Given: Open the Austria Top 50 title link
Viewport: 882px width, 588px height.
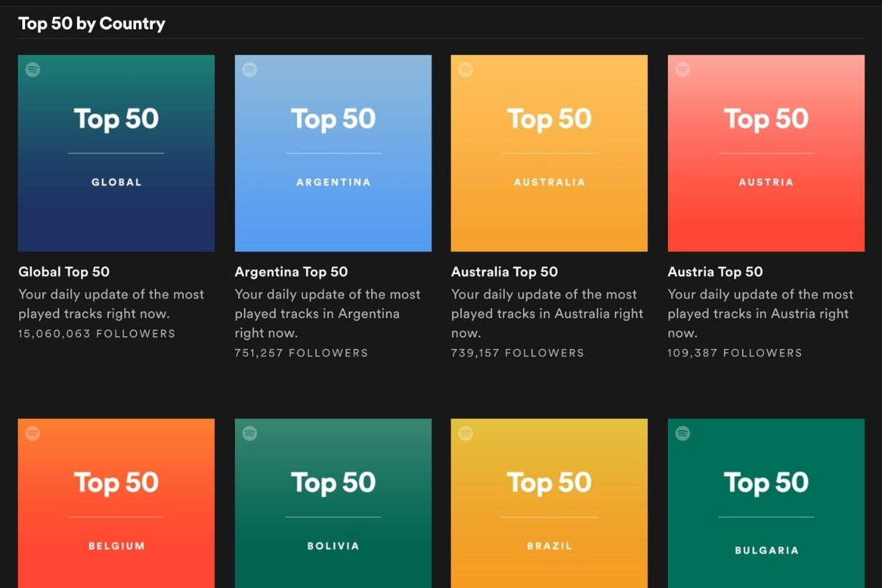Looking at the screenshot, I should (x=715, y=272).
